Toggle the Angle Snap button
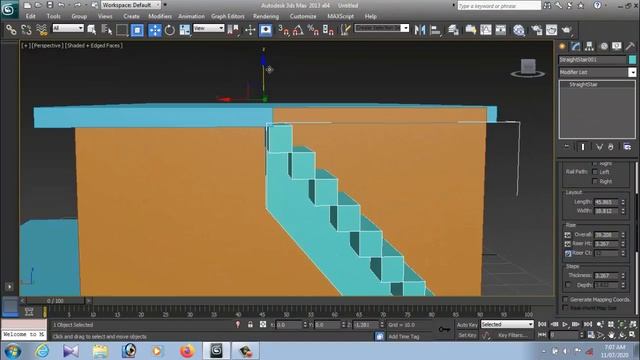The height and width of the screenshot is (360, 640). tap(298, 30)
